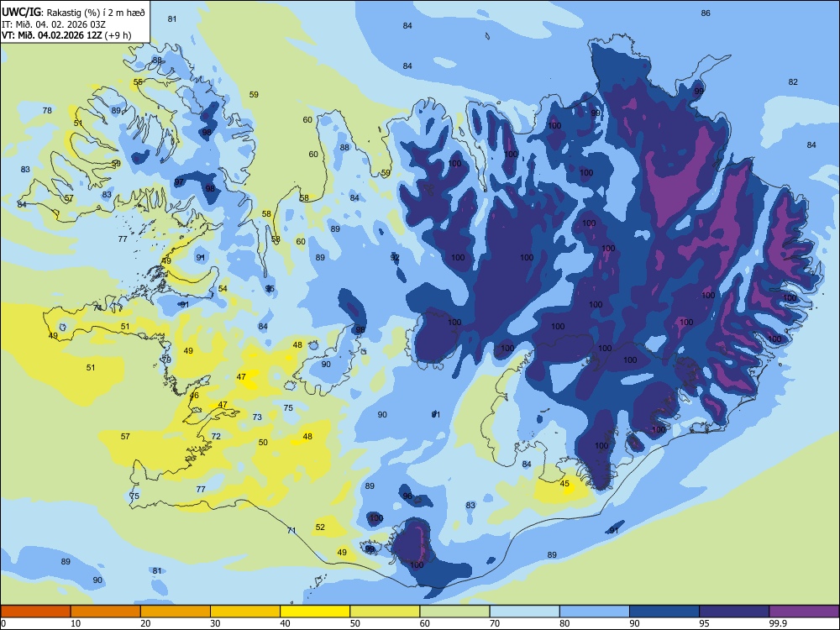The image size is (840, 630).
Task: Click the "72" humidity value on the map
Action: [216, 436]
